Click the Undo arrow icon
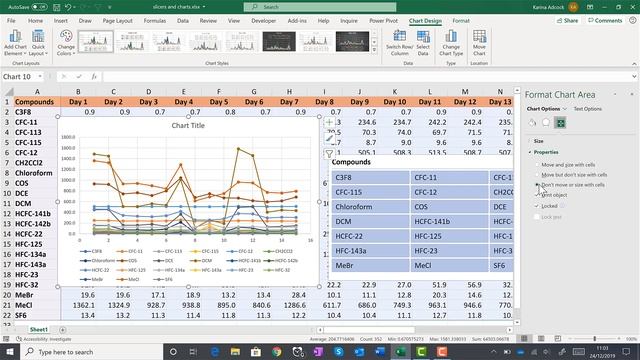 (x=68, y=7)
